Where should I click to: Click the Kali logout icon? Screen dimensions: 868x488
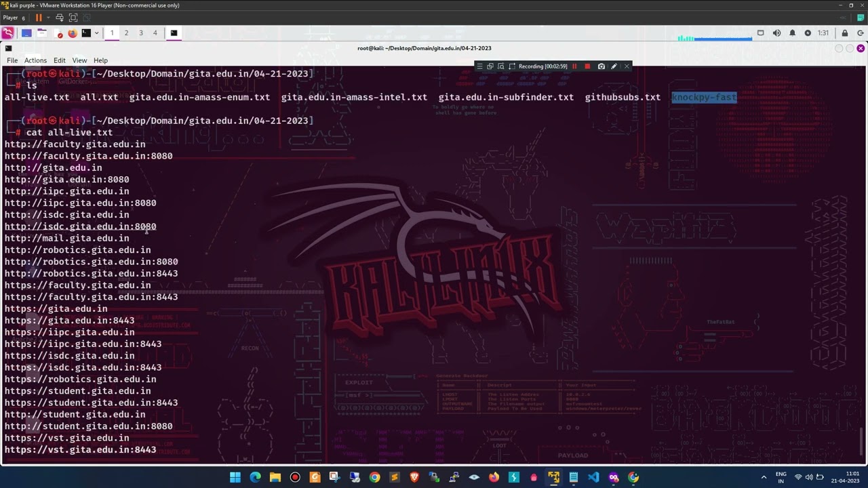859,33
